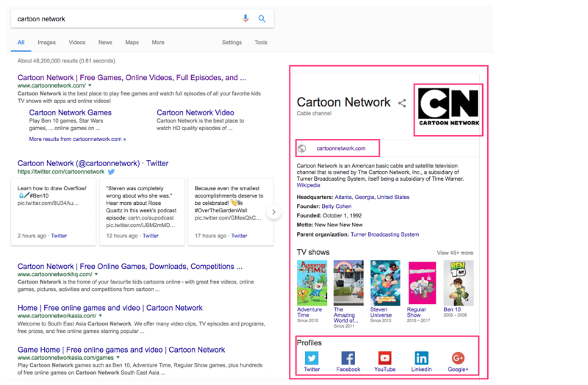Select the Adventure Time show thumbnail
The width and height of the screenshot is (588, 385).
pyautogui.click(x=309, y=283)
